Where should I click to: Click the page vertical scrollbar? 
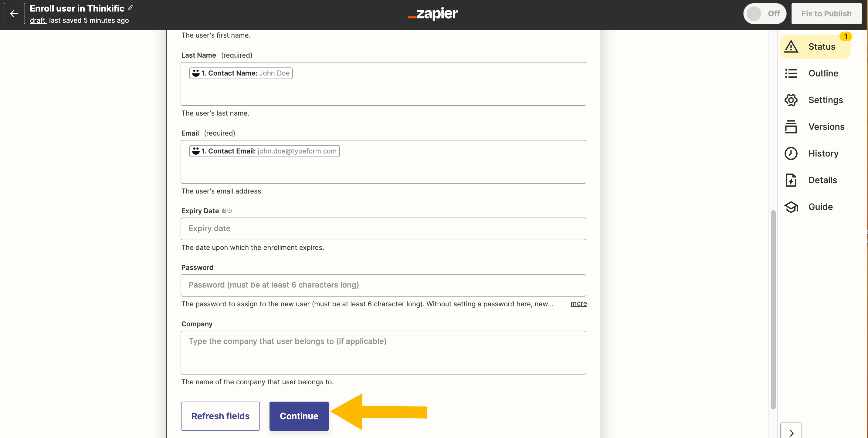click(x=773, y=310)
